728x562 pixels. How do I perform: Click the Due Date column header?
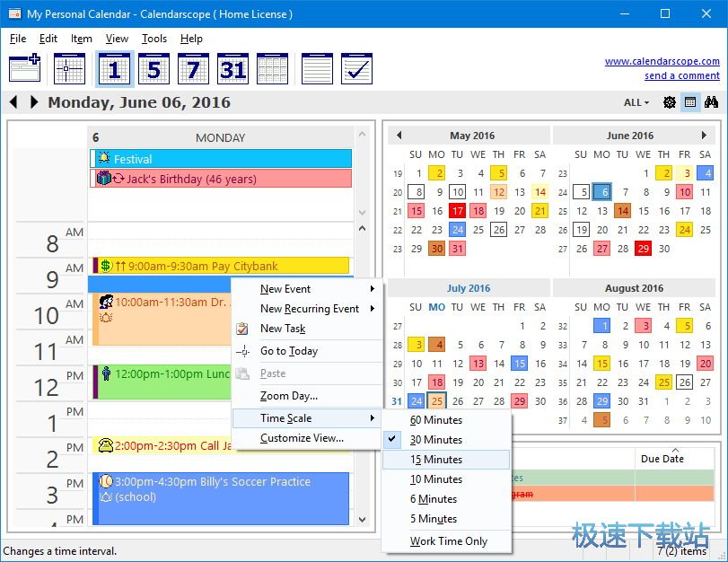[x=662, y=459]
